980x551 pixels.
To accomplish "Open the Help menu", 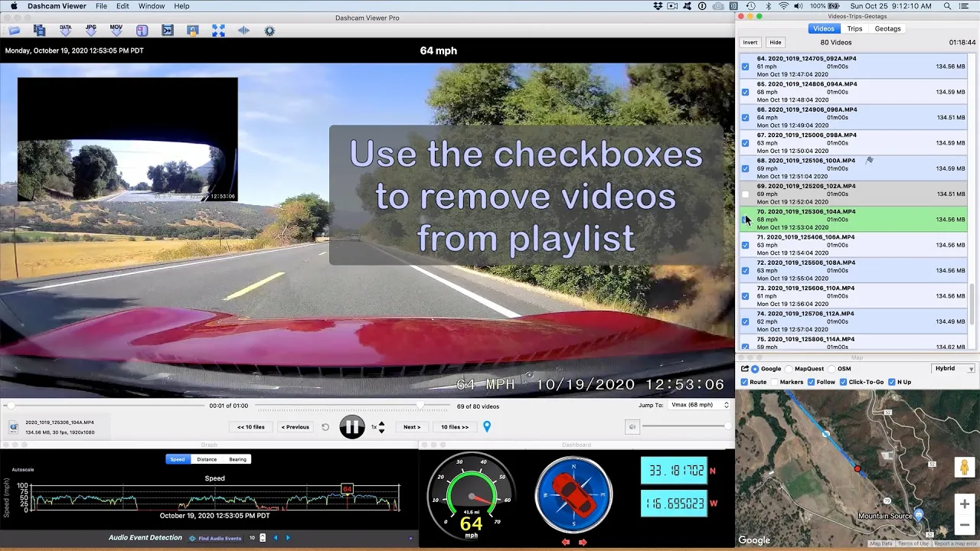I will [x=181, y=6].
